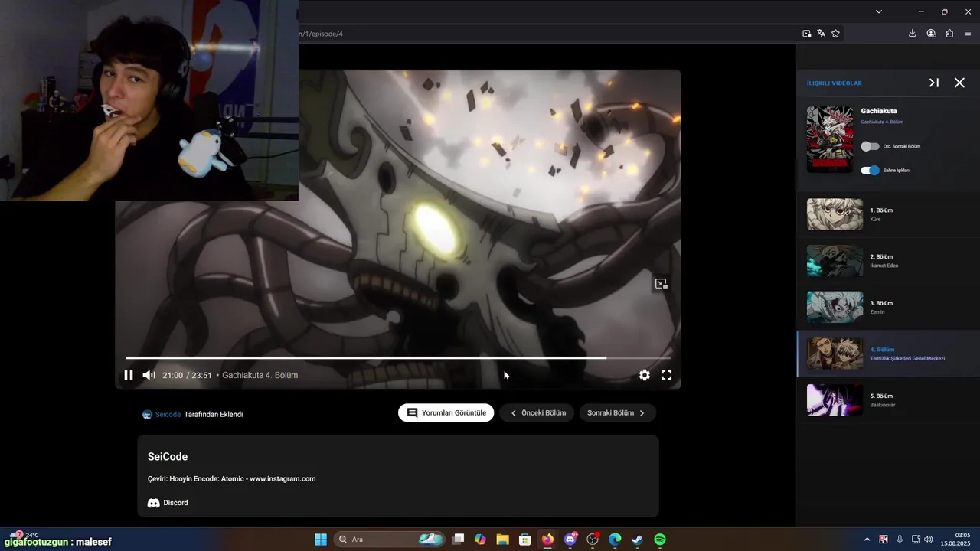Click SeiCode heading in description box
This screenshot has width=980, height=551.
(x=168, y=457)
